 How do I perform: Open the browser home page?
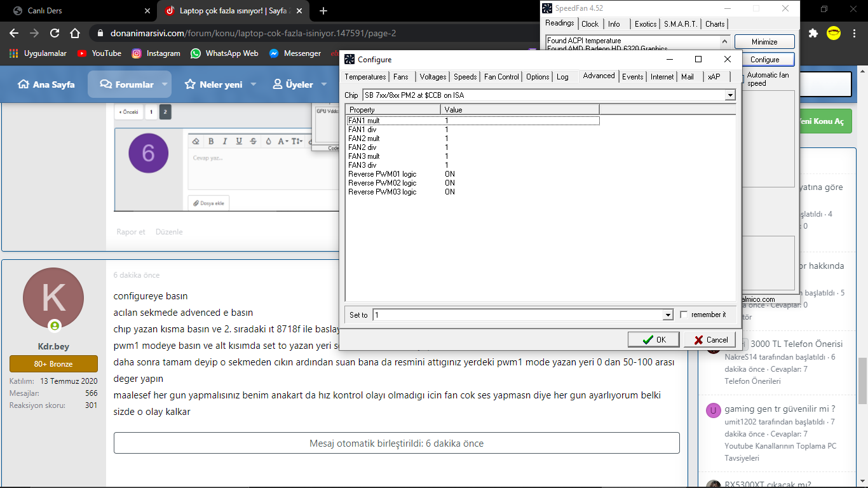point(75,33)
